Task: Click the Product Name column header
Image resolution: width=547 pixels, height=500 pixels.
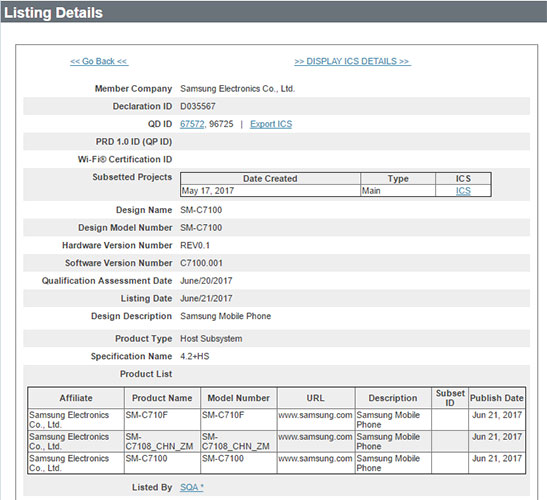Action: point(162,398)
